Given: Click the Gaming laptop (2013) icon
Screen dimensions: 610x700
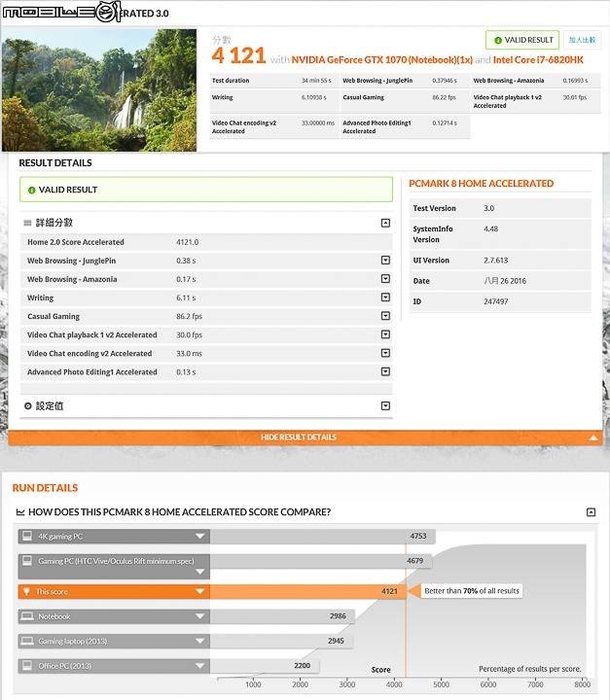Looking at the screenshot, I should tap(27, 641).
